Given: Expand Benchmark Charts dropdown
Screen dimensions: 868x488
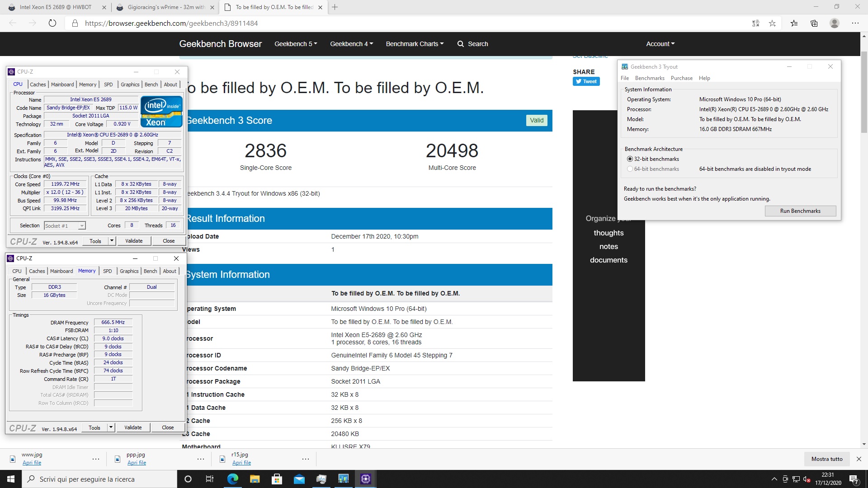Looking at the screenshot, I should (x=415, y=44).
